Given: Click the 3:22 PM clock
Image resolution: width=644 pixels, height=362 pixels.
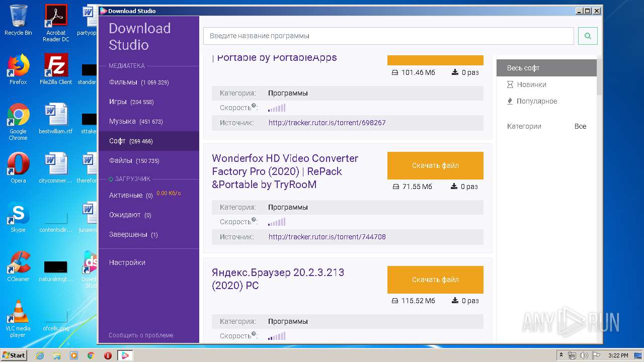Looking at the screenshot, I should click(618, 355).
